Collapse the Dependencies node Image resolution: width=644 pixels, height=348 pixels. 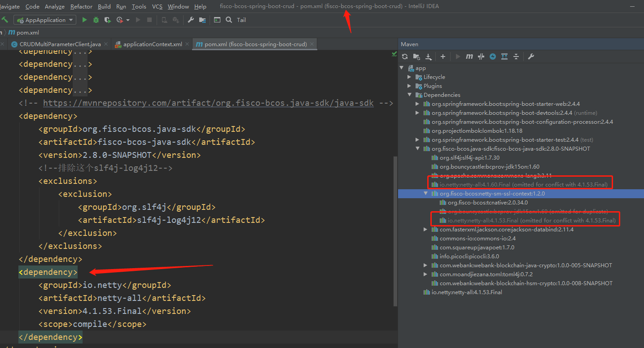click(409, 95)
